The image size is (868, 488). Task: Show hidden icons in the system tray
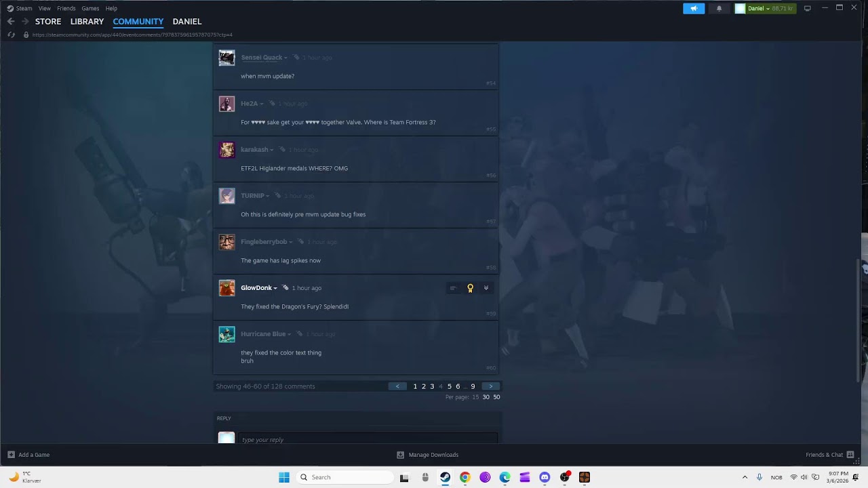745,477
